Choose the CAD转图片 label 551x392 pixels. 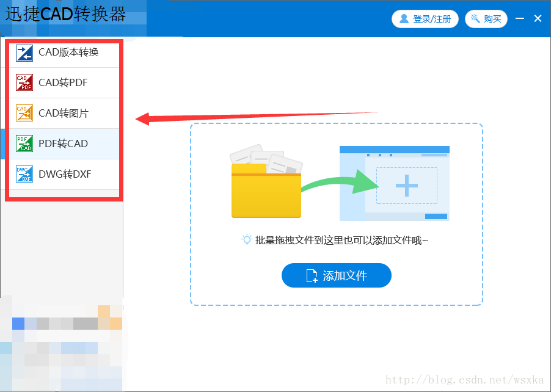point(64,113)
